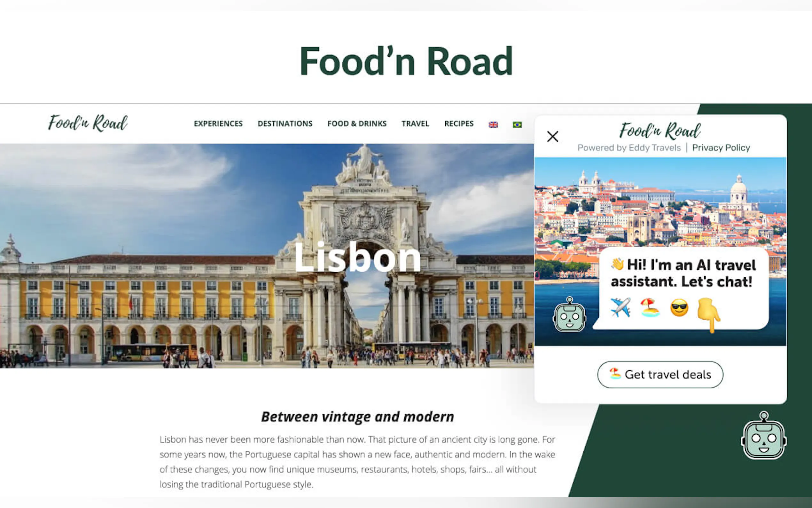Image resolution: width=812 pixels, height=508 pixels.
Task: Switch to Brazilian flag language icon
Action: click(x=517, y=125)
